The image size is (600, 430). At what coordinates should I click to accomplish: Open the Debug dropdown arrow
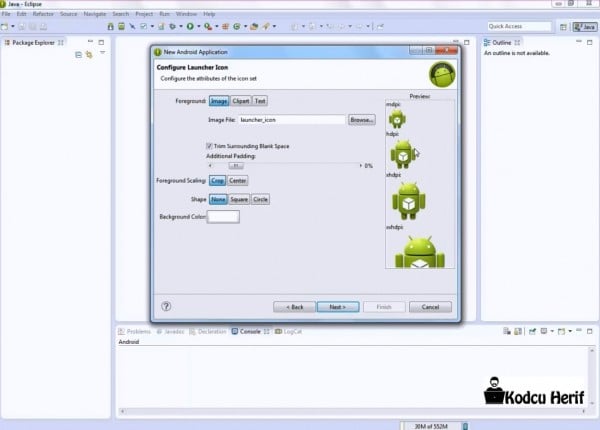[181, 26]
